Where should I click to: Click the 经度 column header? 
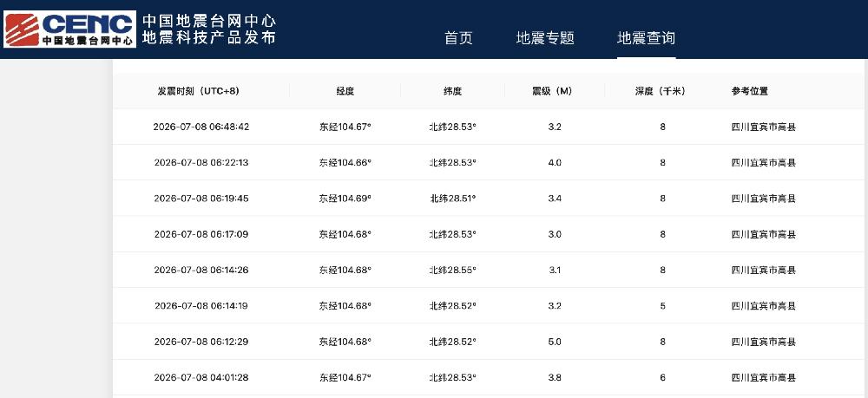345,91
